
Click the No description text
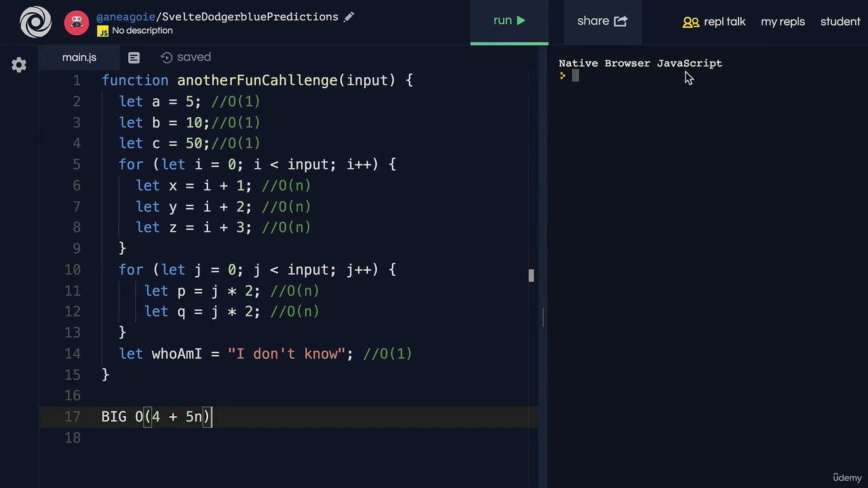(142, 30)
